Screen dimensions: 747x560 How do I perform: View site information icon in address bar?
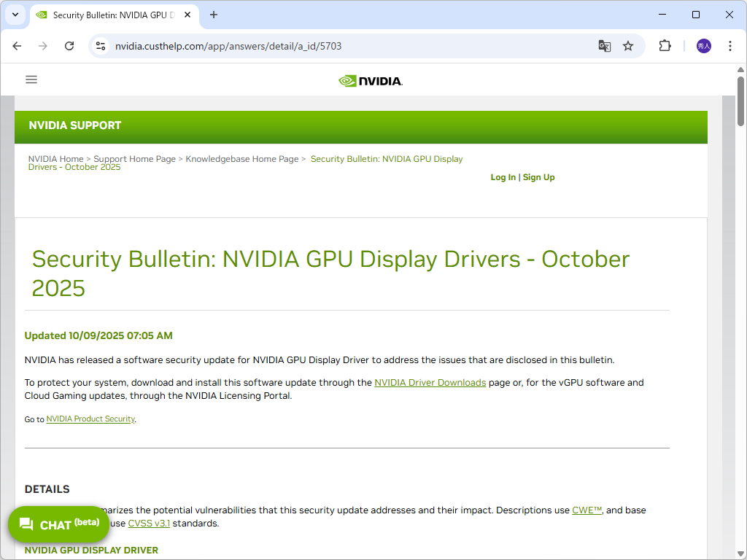pos(101,46)
